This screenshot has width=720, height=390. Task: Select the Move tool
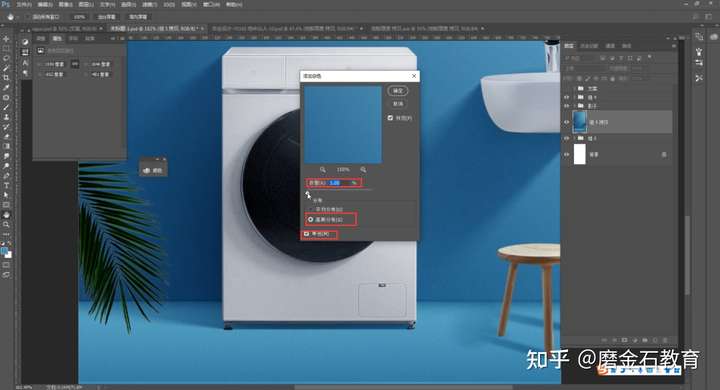pyautogui.click(x=6, y=39)
